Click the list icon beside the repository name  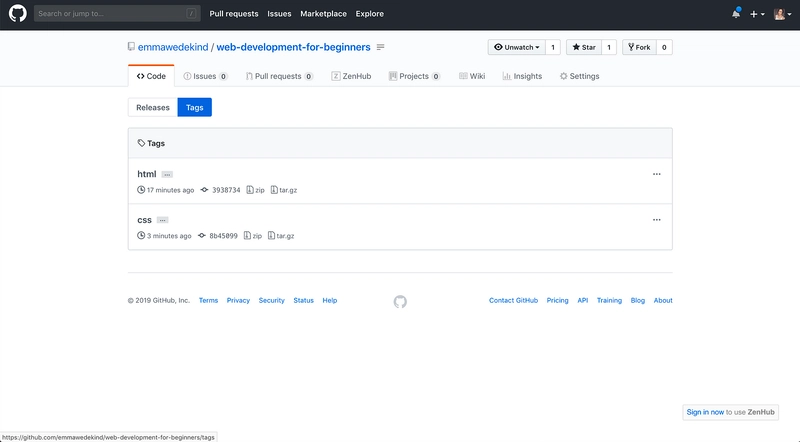pyautogui.click(x=380, y=47)
